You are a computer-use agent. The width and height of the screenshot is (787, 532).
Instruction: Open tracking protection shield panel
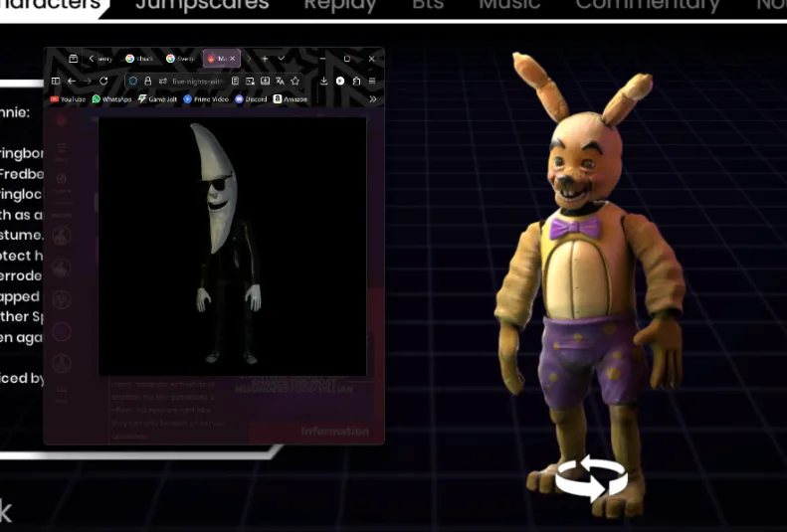coord(133,81)
